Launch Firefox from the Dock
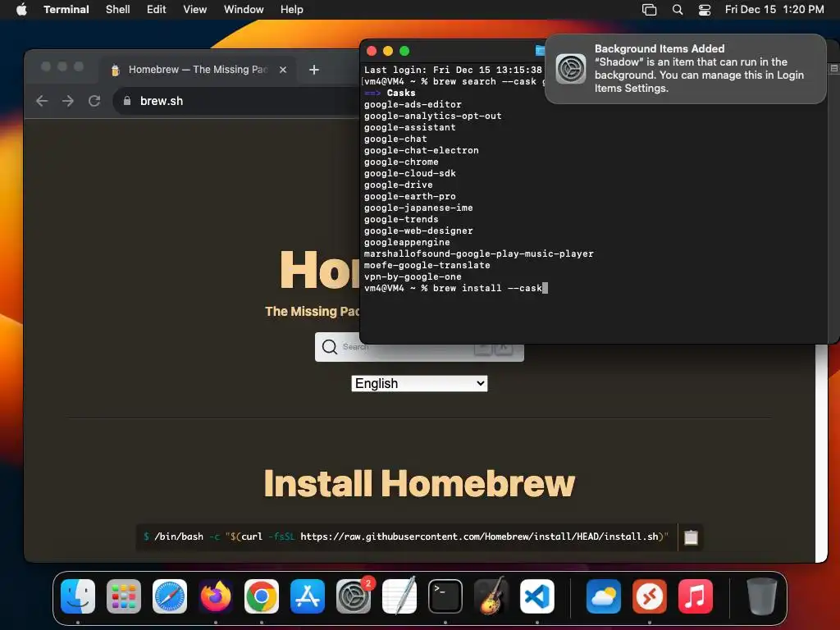The image size is (840, 630). pyautogui.click(x=216, y=596)
